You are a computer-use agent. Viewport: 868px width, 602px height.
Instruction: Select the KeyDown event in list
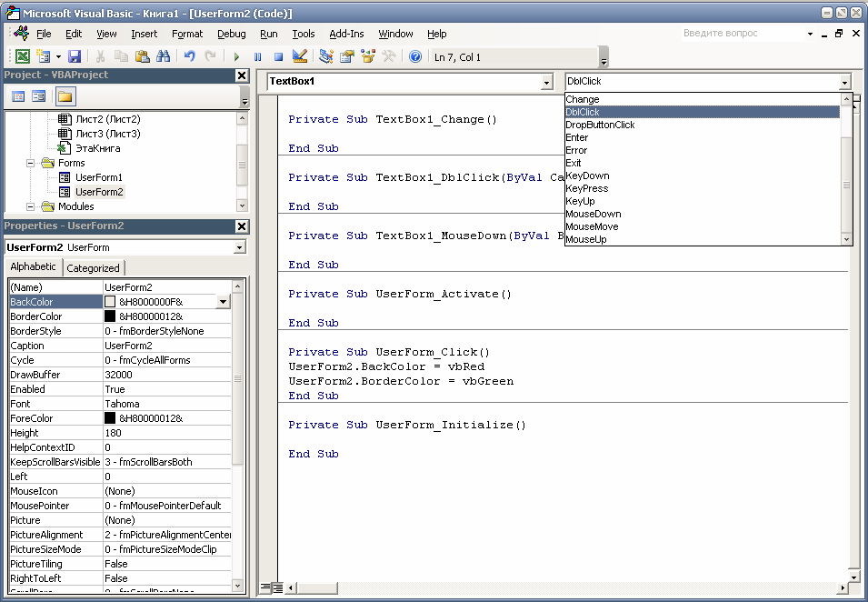pyautogui.click(x=702, y=176)
